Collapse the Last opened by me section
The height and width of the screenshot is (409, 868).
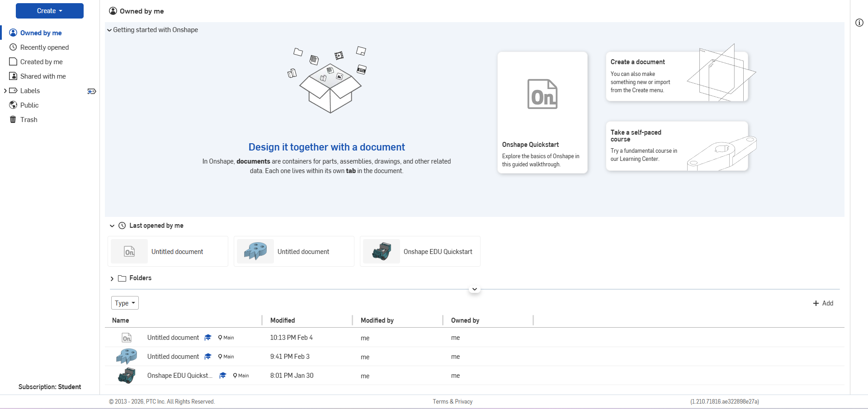point(112,226)
